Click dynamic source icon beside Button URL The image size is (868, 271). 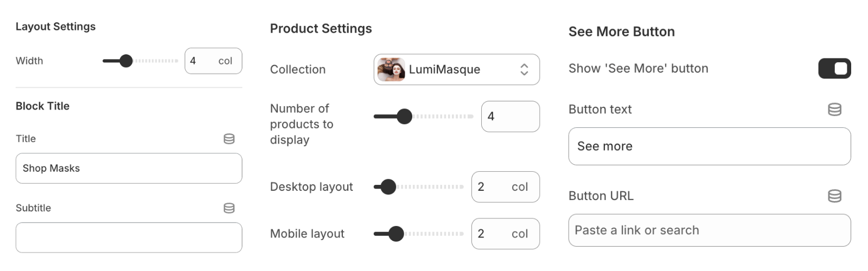[834, 196]
